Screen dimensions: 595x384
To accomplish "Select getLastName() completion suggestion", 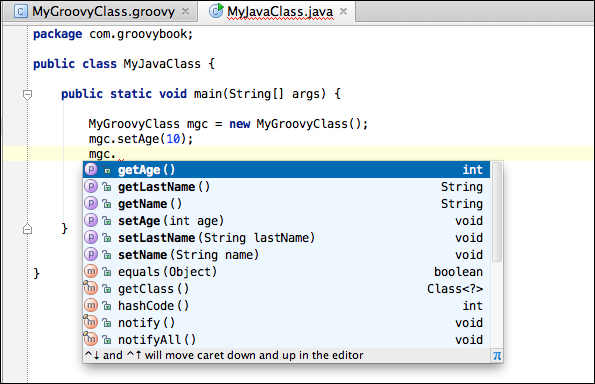I will pos(286,187).
